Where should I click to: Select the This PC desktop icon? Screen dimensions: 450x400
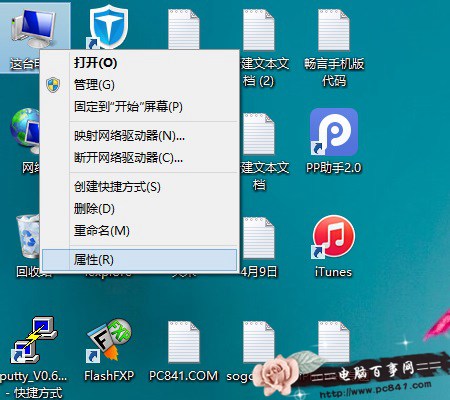click(33, 28)
